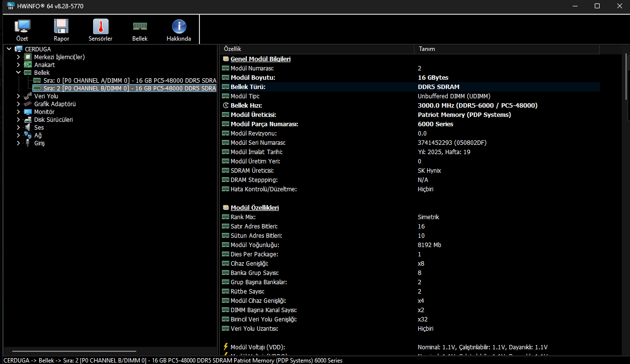This screenshot has width=630, height=364.
Task: Select the SK Hynix value
Action: pos(430,170)
